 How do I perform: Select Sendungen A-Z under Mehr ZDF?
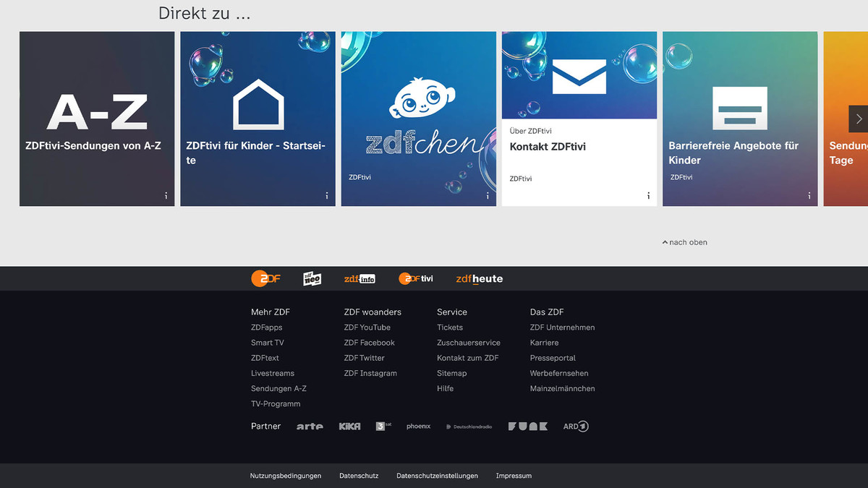tap(278, 388)
